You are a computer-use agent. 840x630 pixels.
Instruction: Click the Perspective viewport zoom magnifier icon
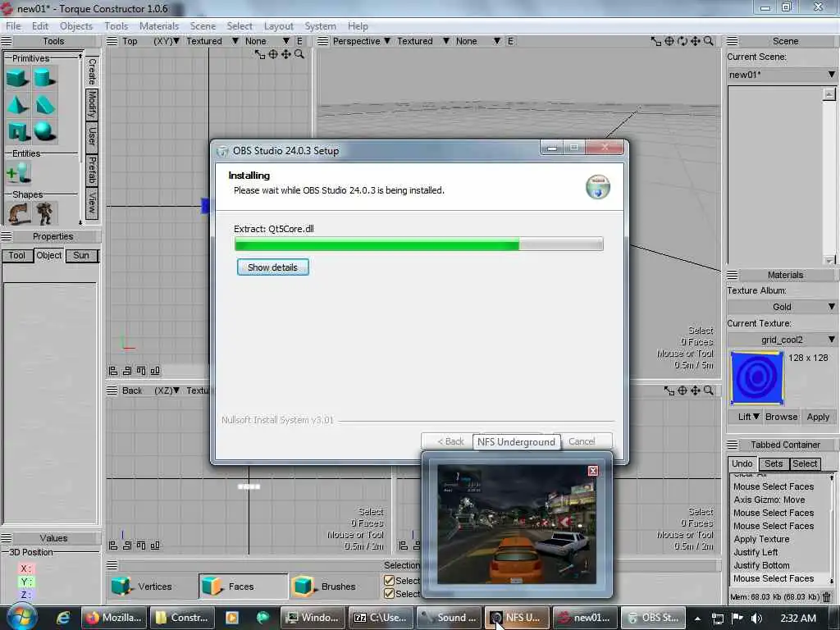coord(708,41)
